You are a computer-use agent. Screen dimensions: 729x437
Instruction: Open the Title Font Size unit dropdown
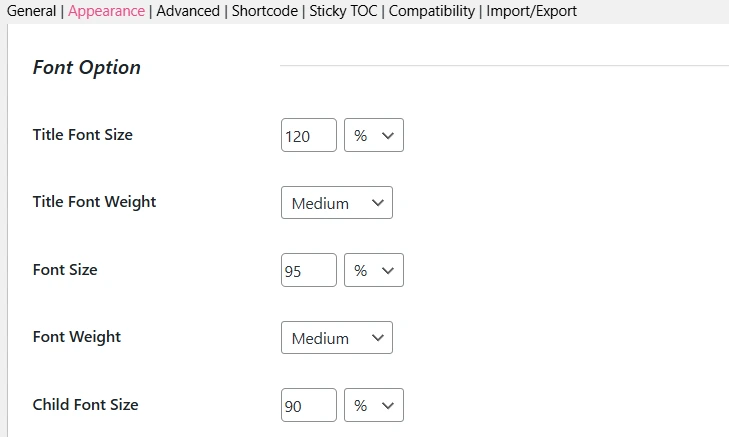pyautogui.click(x=374, y=135)
